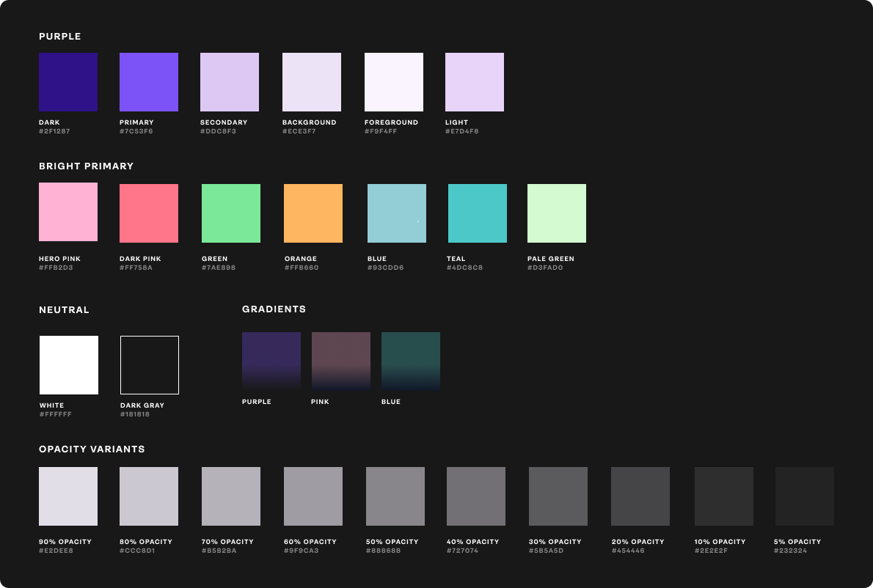Choose the Pale Green swatch
Image resolution: width=873 pixels, height=588 pixels.
[557, 213]
